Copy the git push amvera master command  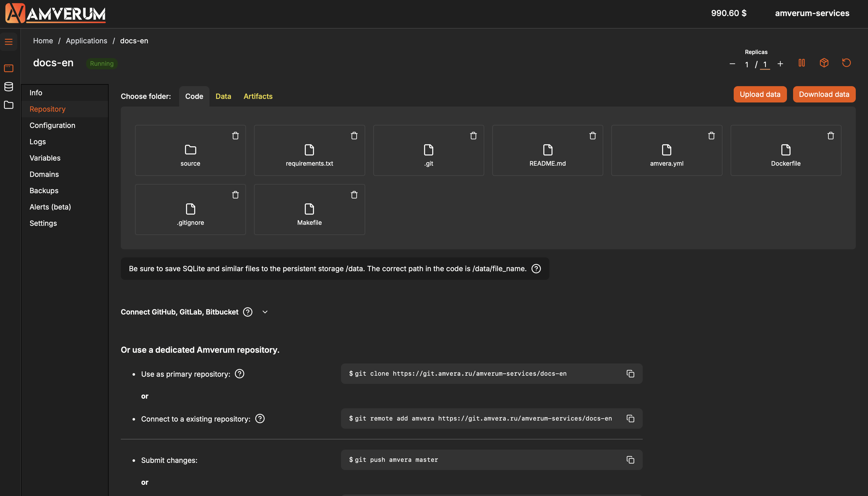(630, 460)
